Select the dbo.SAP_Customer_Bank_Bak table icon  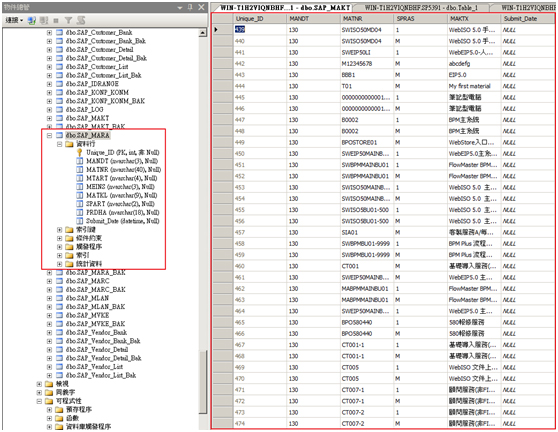(x=59, y=41)
